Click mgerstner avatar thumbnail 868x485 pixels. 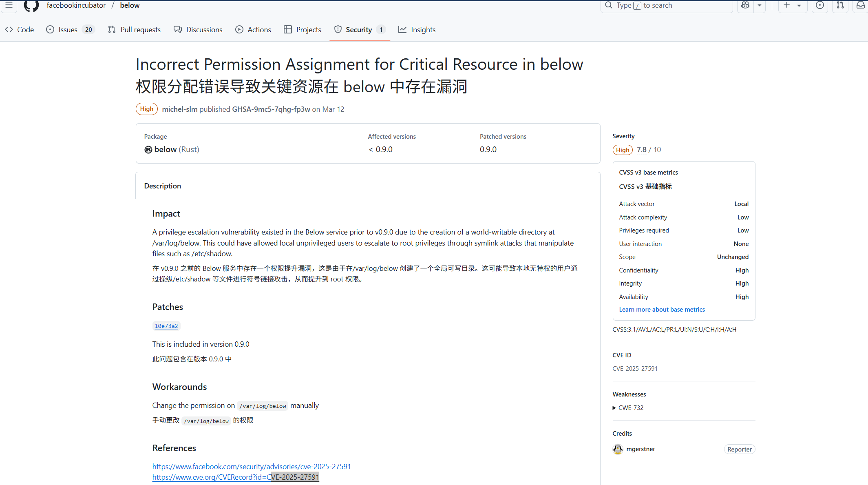coord(618,449)
